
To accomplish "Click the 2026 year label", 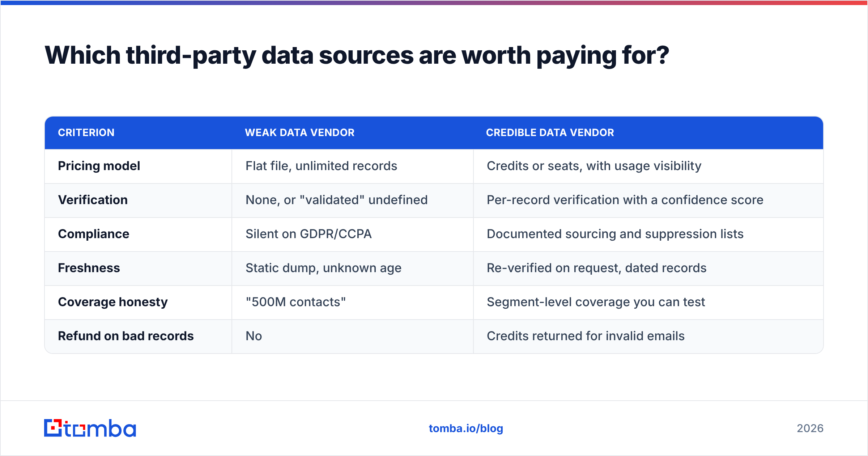I will (x=810, y=428).
